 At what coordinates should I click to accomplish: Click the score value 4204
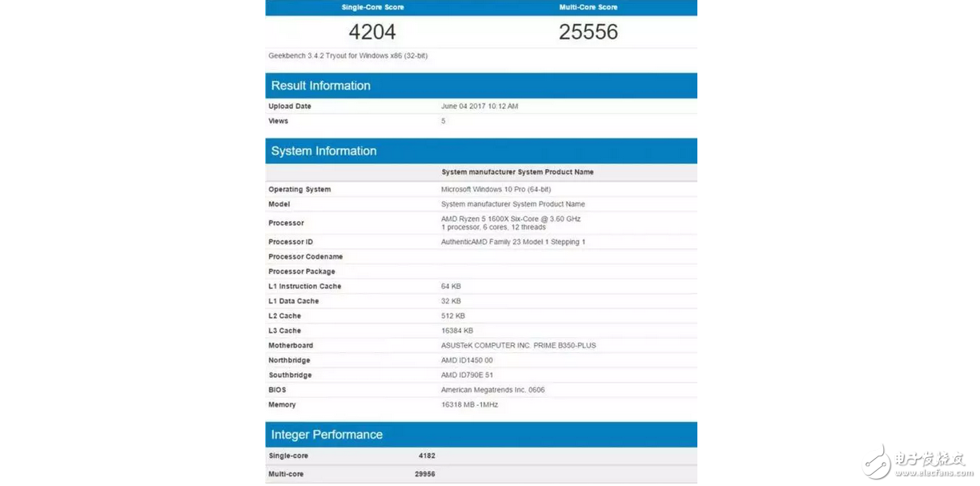pyautogui.click(x=372, y=32)
